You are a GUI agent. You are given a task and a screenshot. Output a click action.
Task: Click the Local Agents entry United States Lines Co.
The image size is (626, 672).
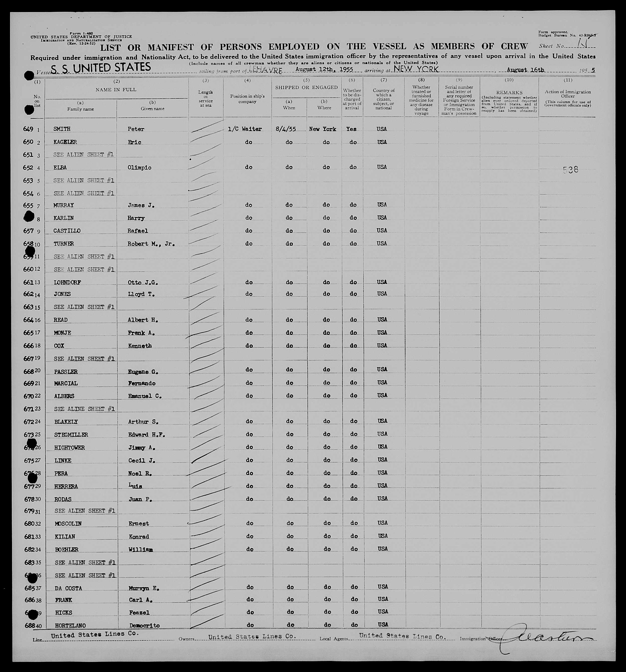coord(402,636)
